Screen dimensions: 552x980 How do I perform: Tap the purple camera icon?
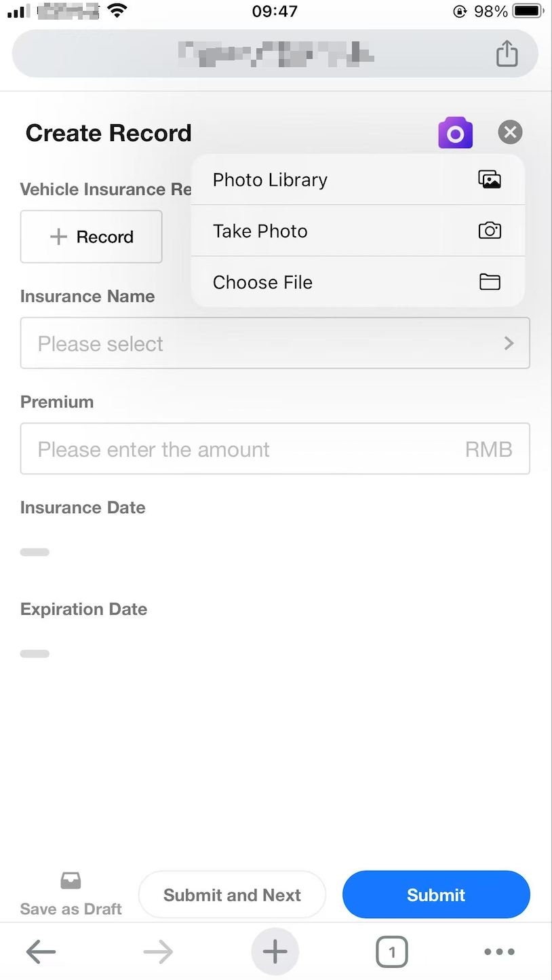[455, 132]
